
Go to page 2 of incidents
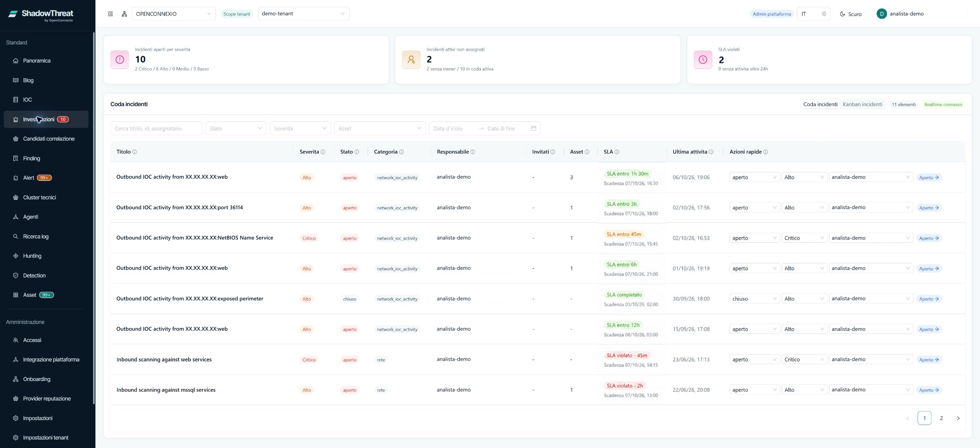tap(941, 418)
